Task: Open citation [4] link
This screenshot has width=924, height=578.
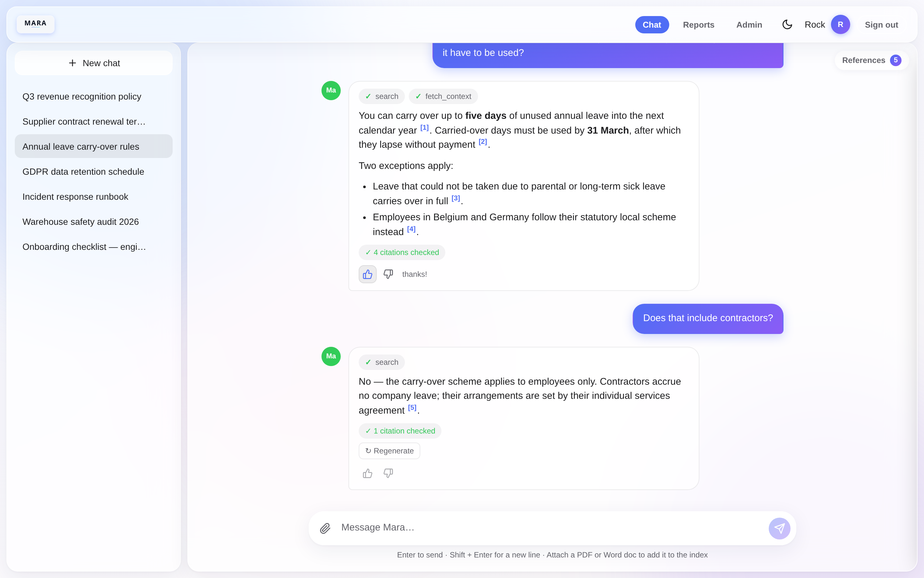Action: pyautogui.click(x=411, y=229)
